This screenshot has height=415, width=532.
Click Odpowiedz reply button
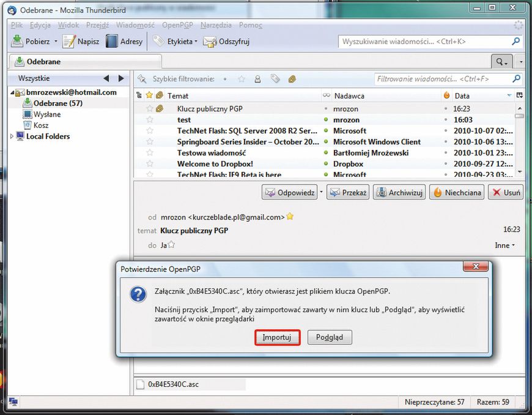290,193
